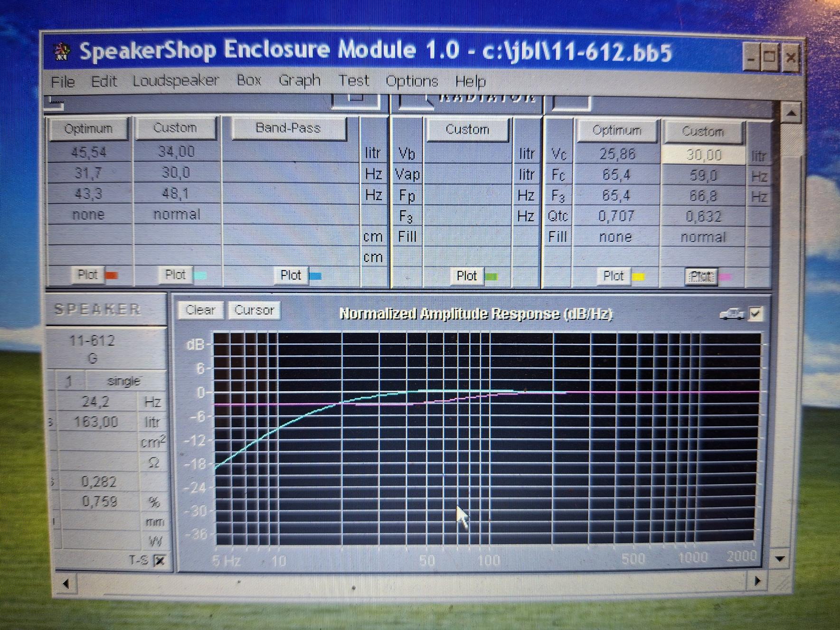Click the SpeakerShop app icon in title bar
The width and height of the screenshot is (840, 630).
click(x=62, y=51)
